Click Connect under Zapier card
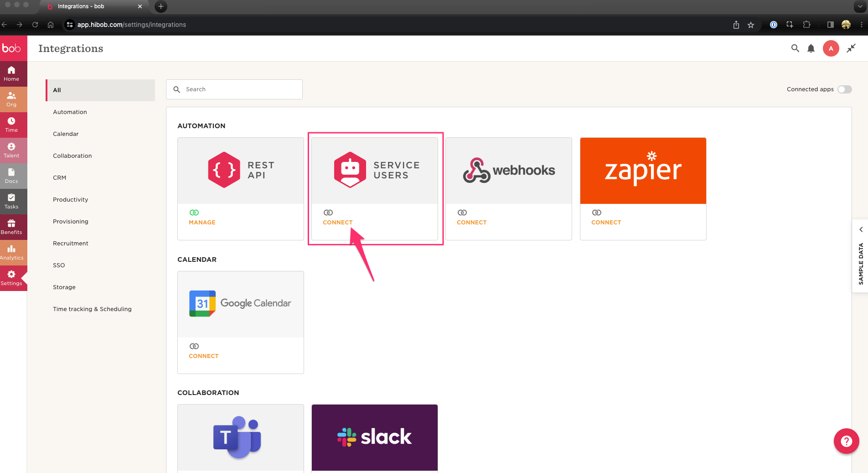Screen dimensions: 868x473 click(606, 223)
